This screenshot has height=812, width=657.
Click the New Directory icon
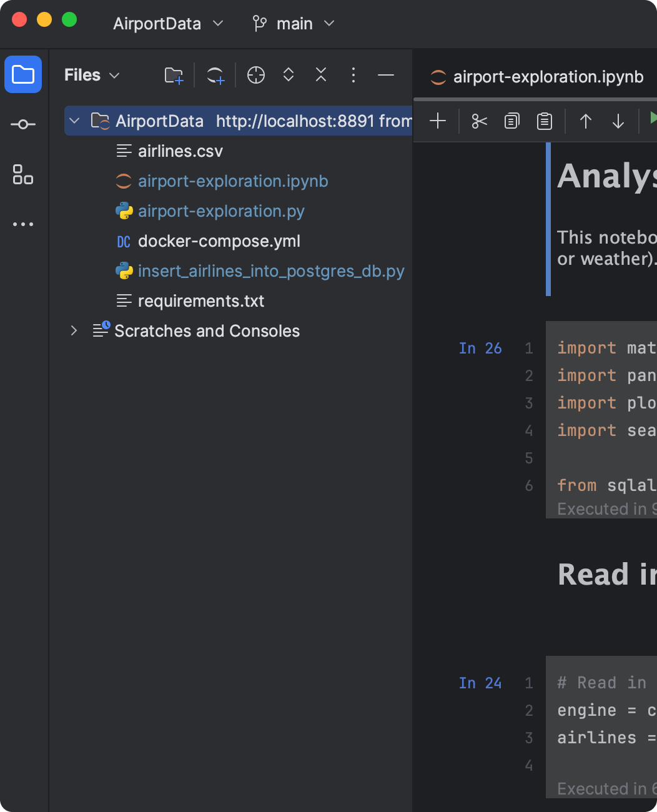pos(174,76)
